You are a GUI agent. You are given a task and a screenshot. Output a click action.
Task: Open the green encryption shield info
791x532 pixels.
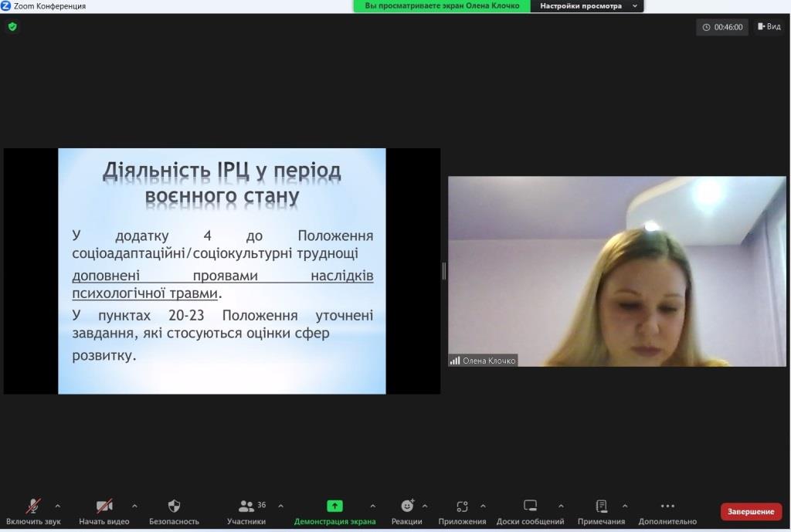pos(12,27)
